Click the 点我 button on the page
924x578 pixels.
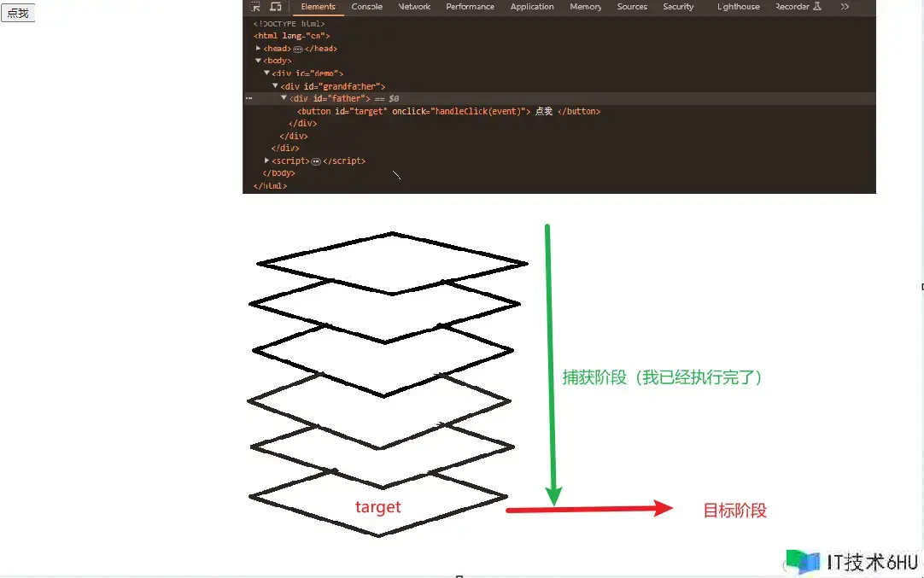[x=18, y=13]
